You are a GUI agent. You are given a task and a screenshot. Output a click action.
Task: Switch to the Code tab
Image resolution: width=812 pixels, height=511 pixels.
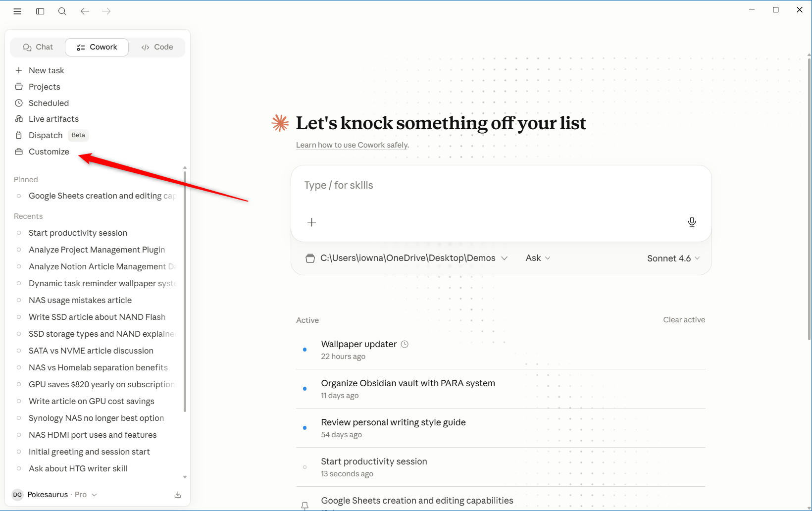point(157,47)
